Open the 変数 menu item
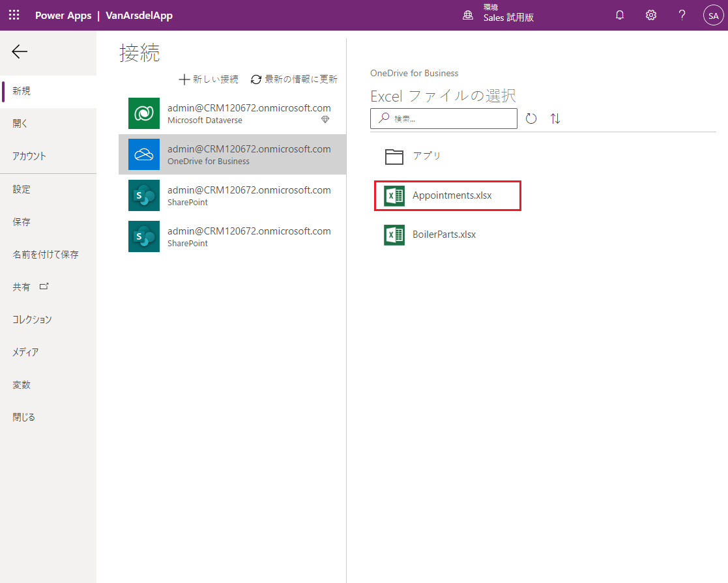 point(48,385)
